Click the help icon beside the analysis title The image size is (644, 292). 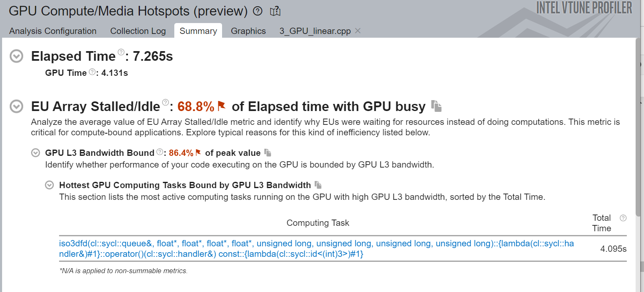[x=258, y=11]
